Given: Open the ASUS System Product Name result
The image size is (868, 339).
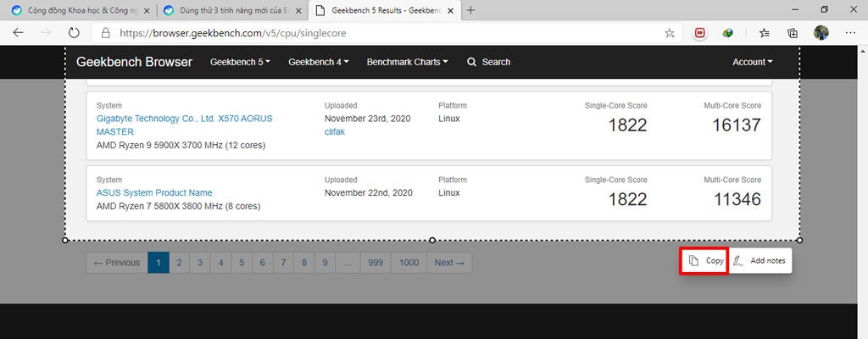Looking at the screenshot, I should (x=154, y=192).
